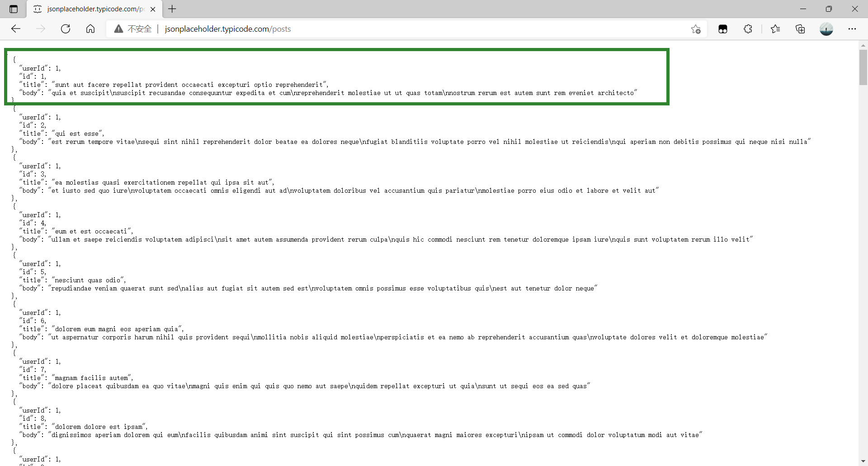Click the scrollbar up arrow
Screen dimensions: 868x466
(x=863, y=45)
